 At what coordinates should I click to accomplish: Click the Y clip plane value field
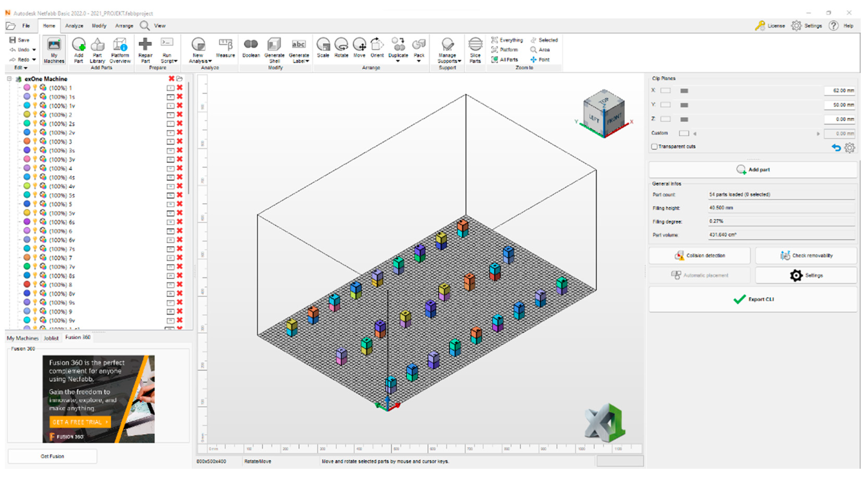[839, 105]
